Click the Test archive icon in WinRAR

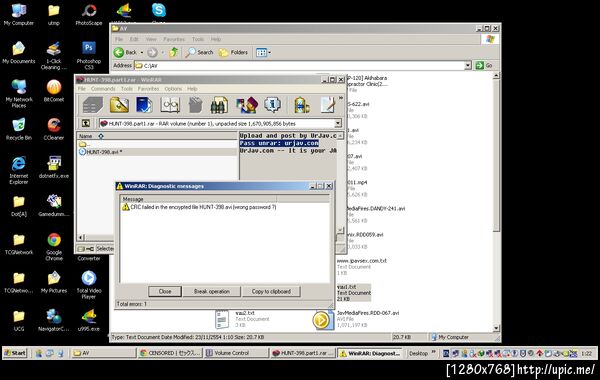(x=144, y=105)
